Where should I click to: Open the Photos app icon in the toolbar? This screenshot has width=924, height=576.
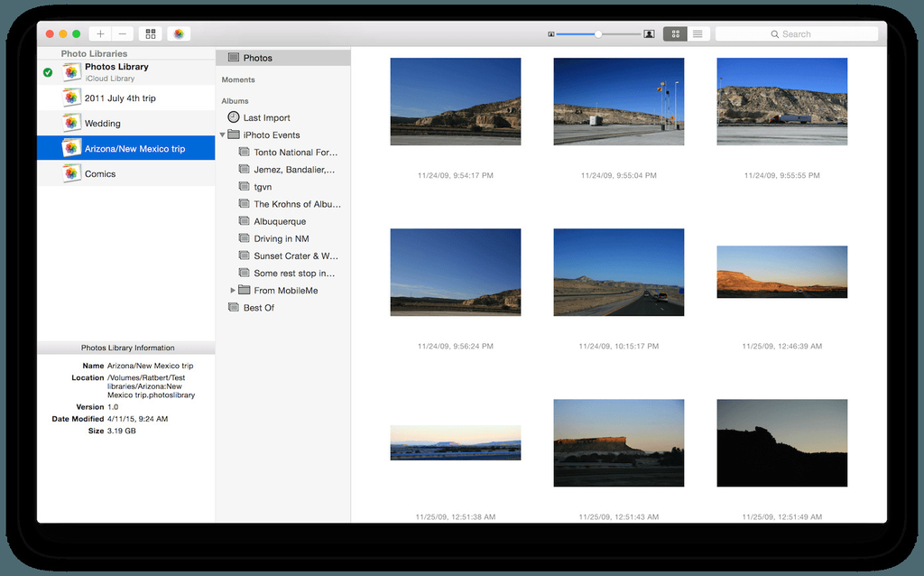[x=178, y=33]
